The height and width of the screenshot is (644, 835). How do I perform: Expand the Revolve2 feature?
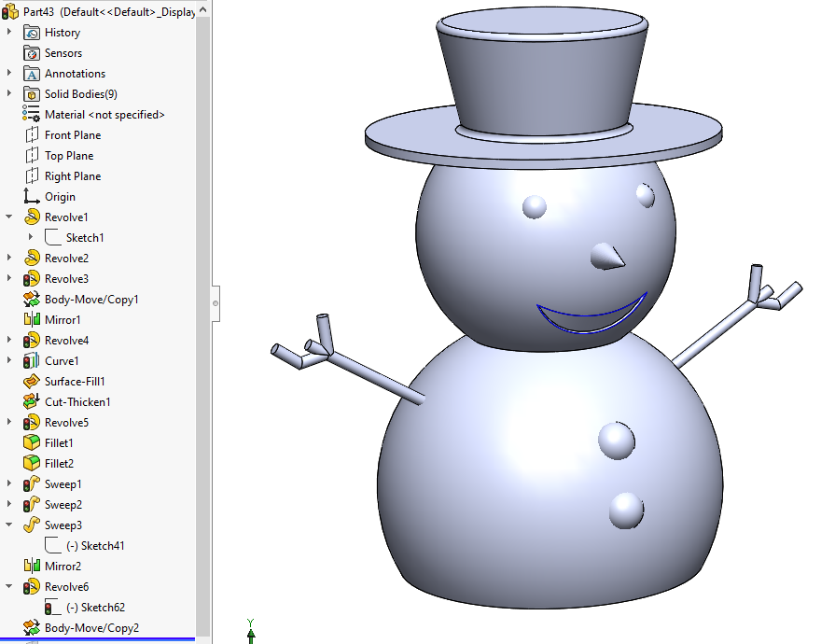9,258
